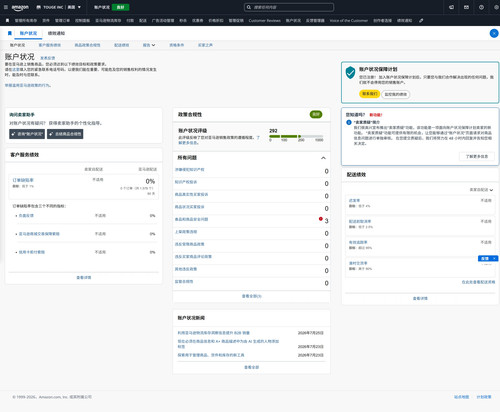Click the yellow button in assurance plan card
500x412 pixels.
[x=369, y=94]
